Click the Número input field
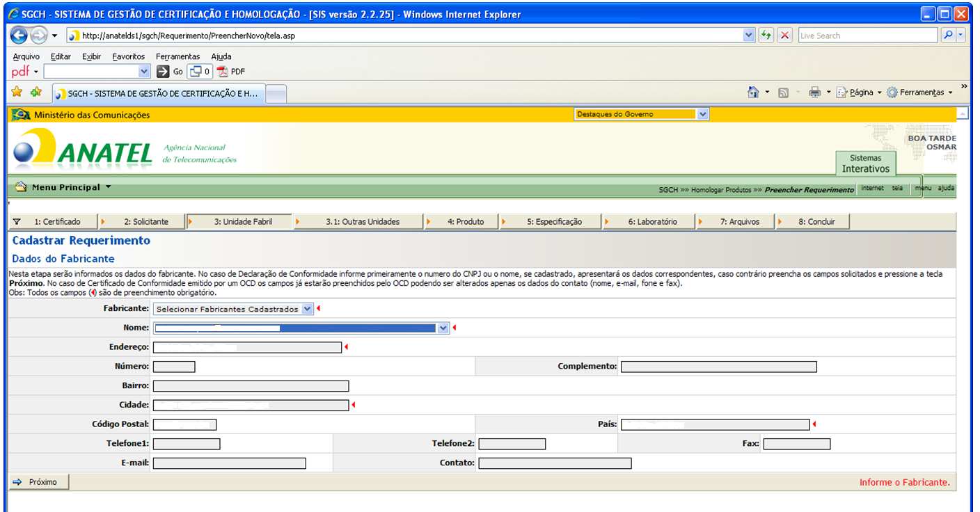 [174, 367]
